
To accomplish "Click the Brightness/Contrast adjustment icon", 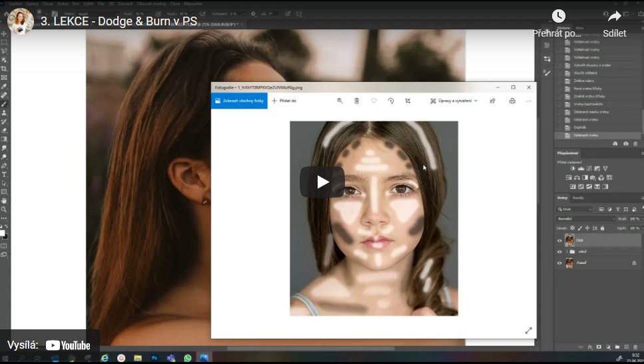I will click(x=573, y=168).
